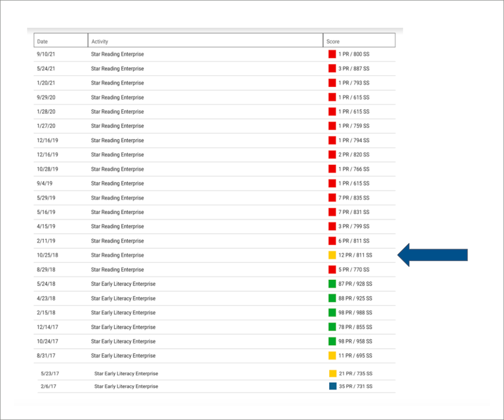Screen dimensions: 504x420
Task: Select the date 2/11/19
Action: pos(46,241)
